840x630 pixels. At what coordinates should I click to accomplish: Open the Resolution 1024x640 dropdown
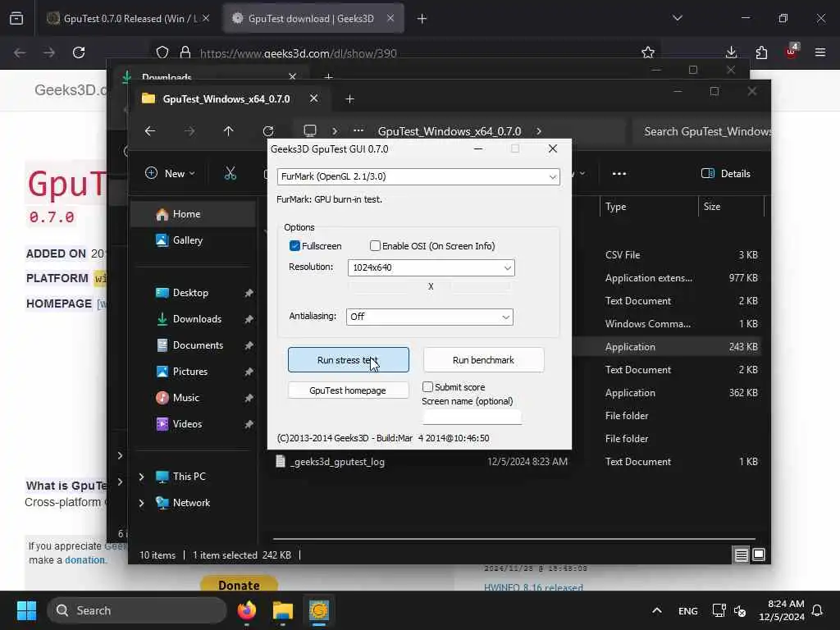pyautogui.click(x=431, y=267)
